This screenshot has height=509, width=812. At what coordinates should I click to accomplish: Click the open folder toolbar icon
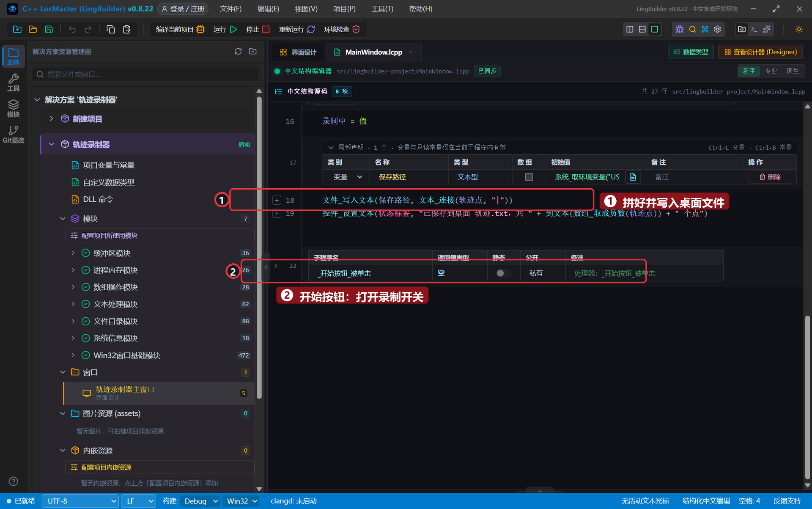[33, 29]
